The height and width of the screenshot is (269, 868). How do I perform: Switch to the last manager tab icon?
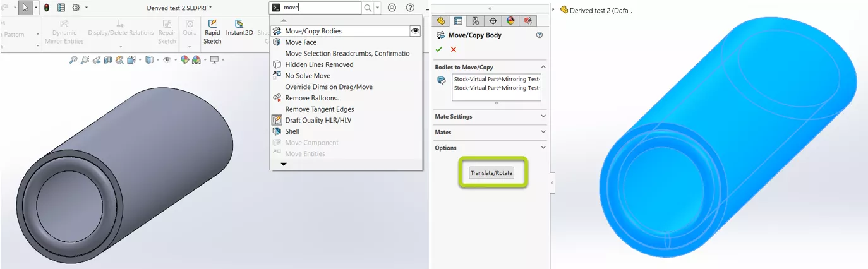pyautogui.click(x=528, y=21)
